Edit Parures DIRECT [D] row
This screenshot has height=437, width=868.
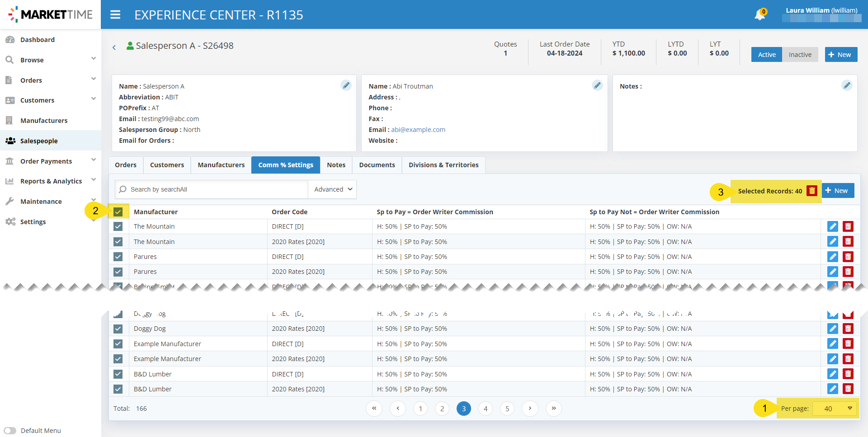click(x=832, y=257)
